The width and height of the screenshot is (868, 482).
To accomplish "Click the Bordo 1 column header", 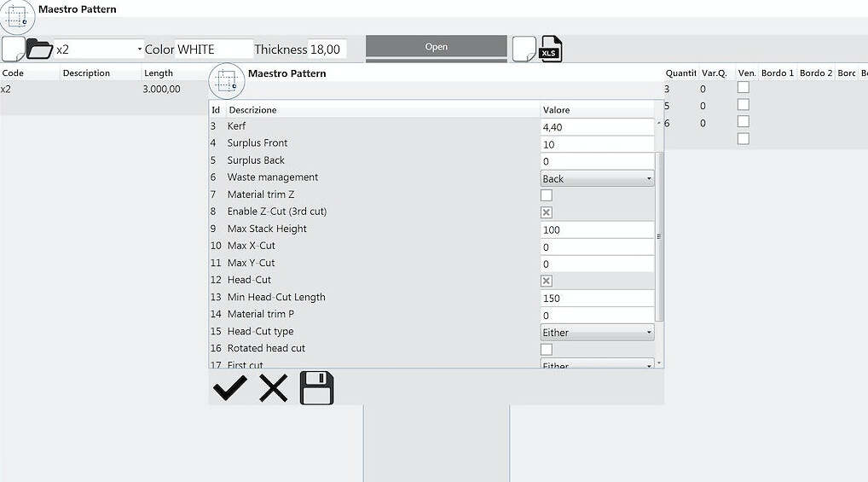I will click(x=778, y=73).
